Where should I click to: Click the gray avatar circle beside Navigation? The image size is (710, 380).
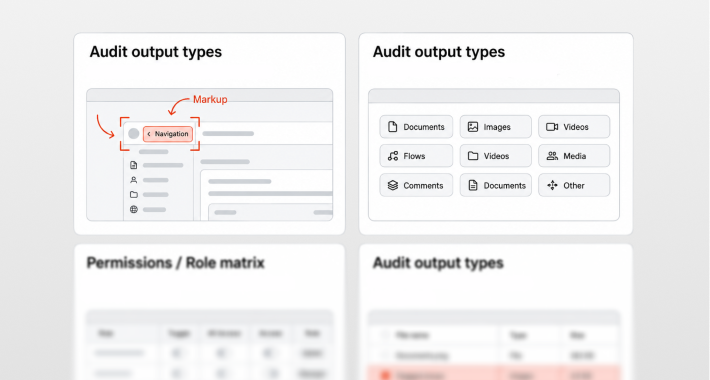point(134,134)
